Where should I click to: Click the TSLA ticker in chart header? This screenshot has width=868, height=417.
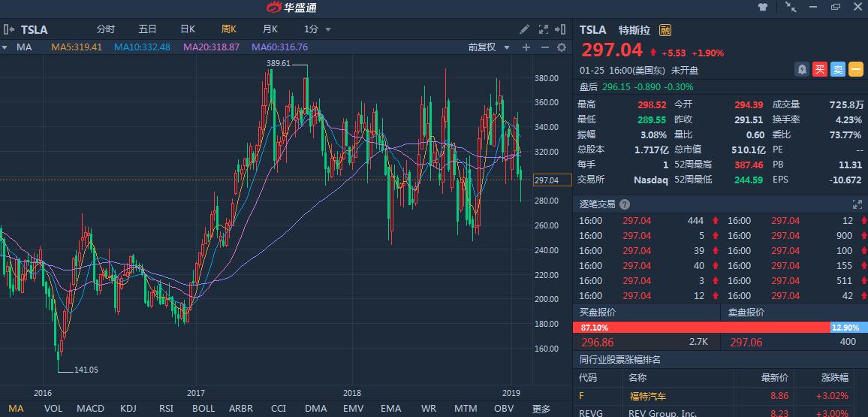click(35, 30)
